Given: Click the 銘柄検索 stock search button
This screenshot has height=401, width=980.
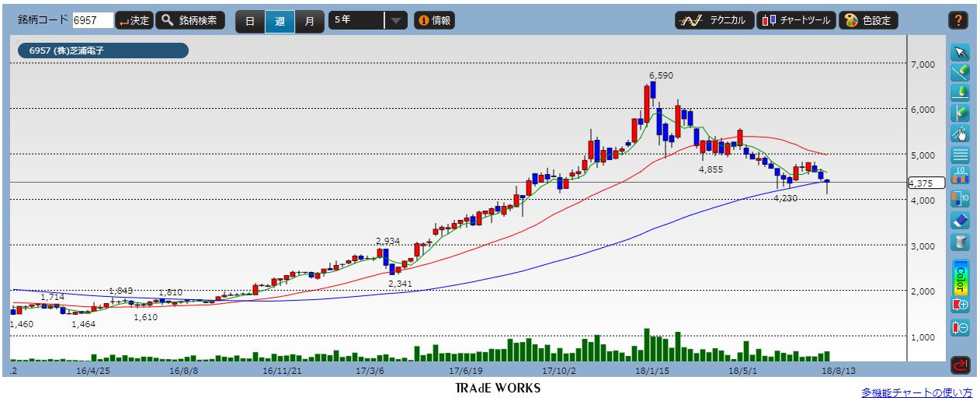Looking at the screenshot, I should tap(191, 21).
